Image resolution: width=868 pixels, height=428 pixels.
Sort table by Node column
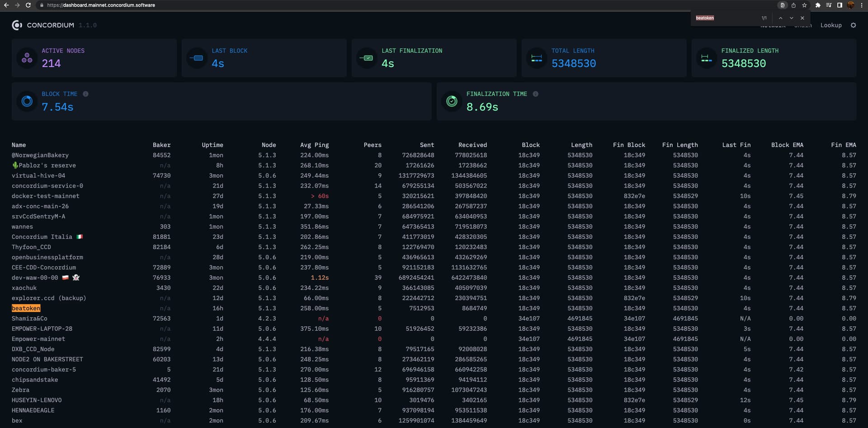coord(269,145)
